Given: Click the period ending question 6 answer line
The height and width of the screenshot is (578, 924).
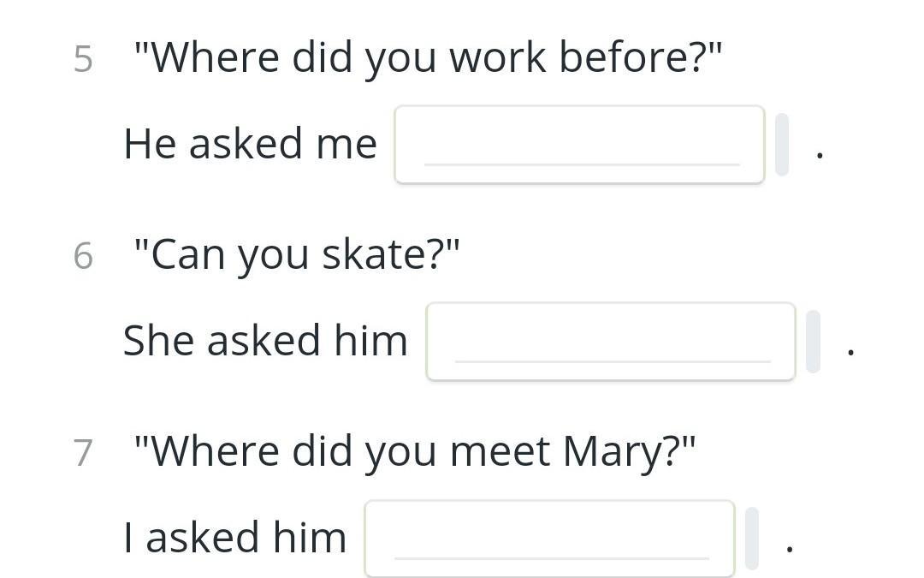Looking at the screenshot, I should [x=850, y=353].
